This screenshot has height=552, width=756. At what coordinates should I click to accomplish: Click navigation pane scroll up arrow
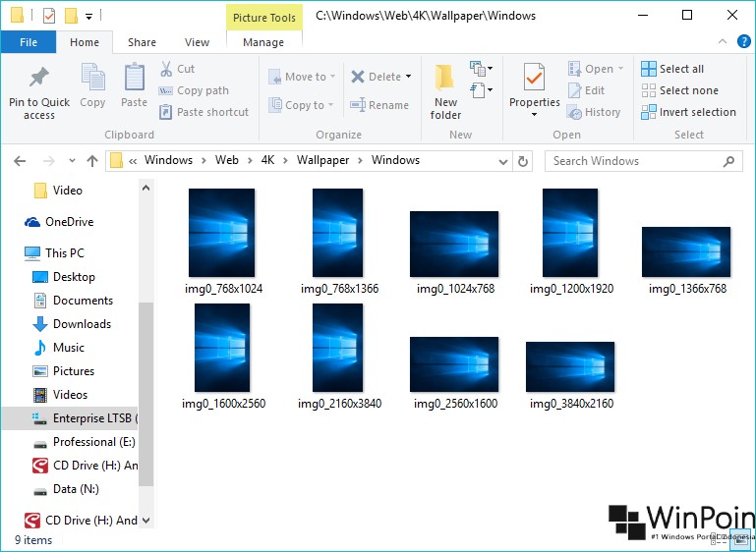[145, 189]
